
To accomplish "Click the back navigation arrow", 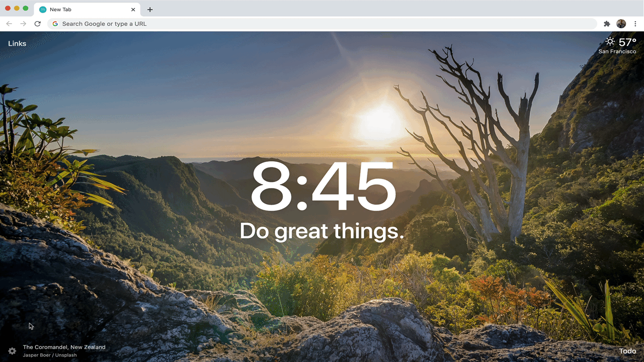I will 9,24.
